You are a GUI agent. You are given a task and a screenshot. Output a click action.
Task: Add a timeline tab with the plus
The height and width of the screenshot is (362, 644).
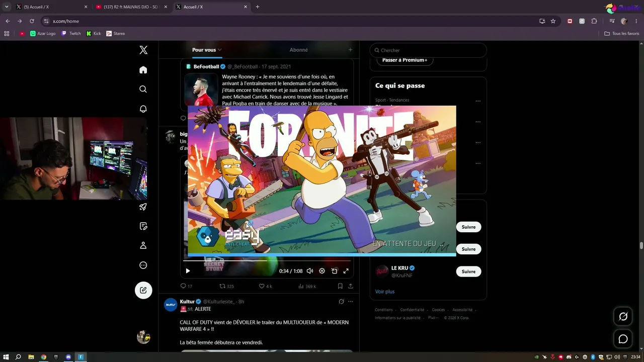click(x=351, y=50)
